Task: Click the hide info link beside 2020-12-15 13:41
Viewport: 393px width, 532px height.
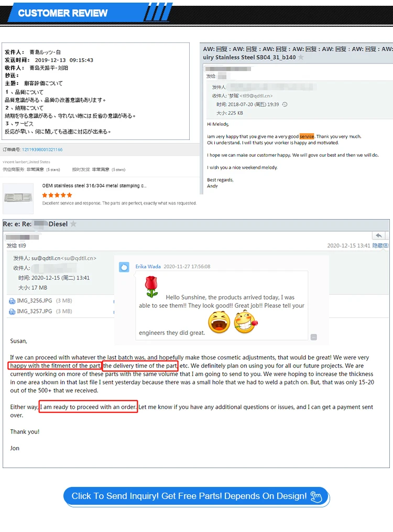Action: [x=380, y=246]
